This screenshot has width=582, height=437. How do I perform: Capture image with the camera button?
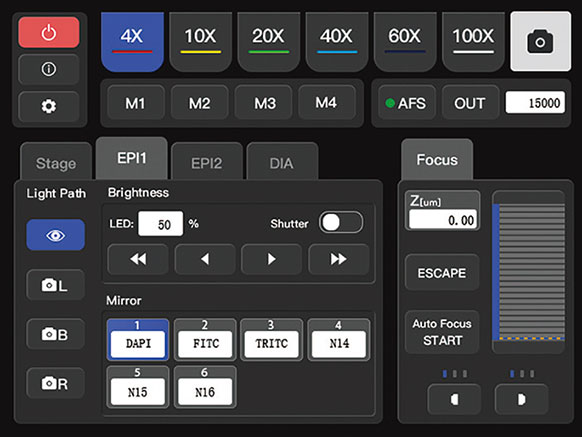pyautogui.click(x=540, y=41)
